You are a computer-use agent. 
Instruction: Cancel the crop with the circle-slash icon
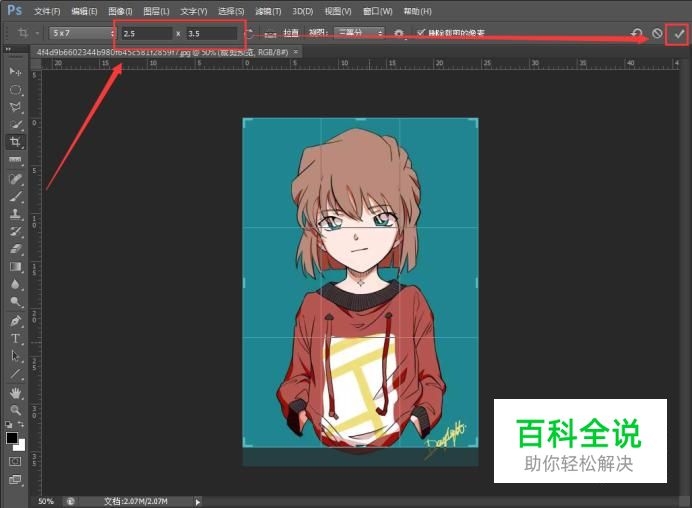click(x=657, y=33)
